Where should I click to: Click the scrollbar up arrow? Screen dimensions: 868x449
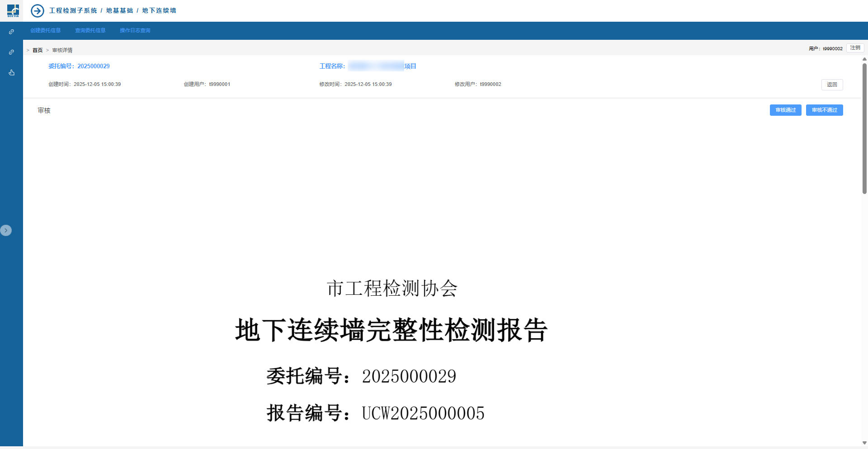[x=864, y=59]
